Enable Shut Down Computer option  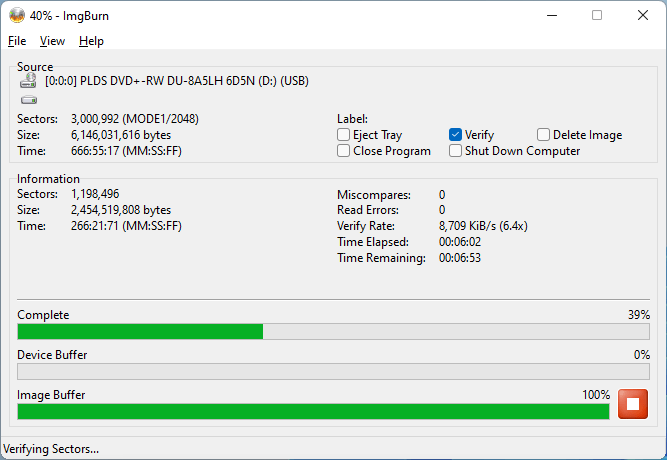[456, 151]
